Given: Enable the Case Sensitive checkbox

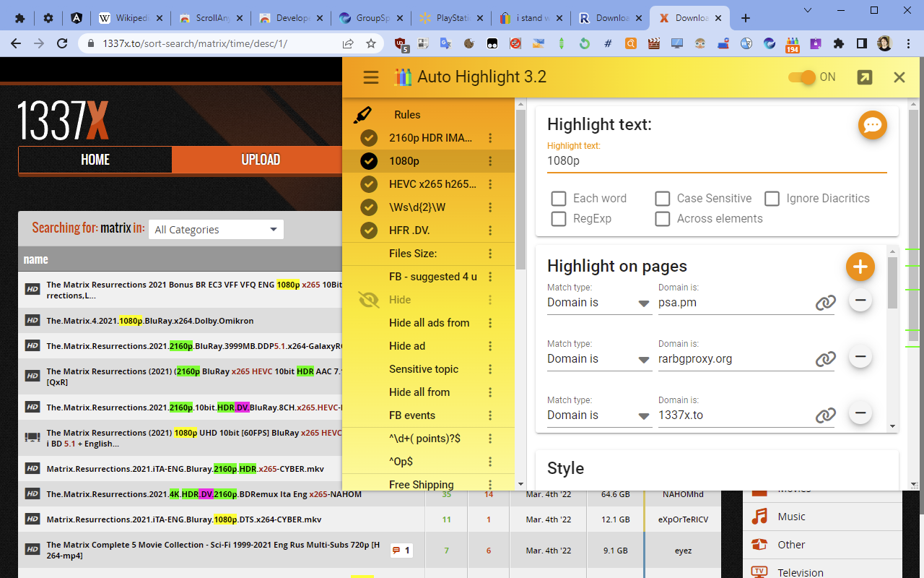Looking at the screenshot, I should [662, 198].
